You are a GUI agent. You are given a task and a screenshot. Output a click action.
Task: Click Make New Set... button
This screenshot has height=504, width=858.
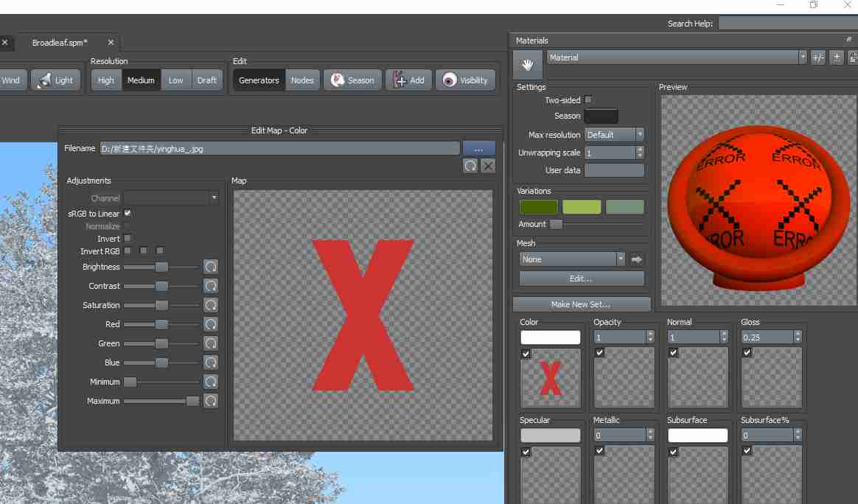pos(582,304)
